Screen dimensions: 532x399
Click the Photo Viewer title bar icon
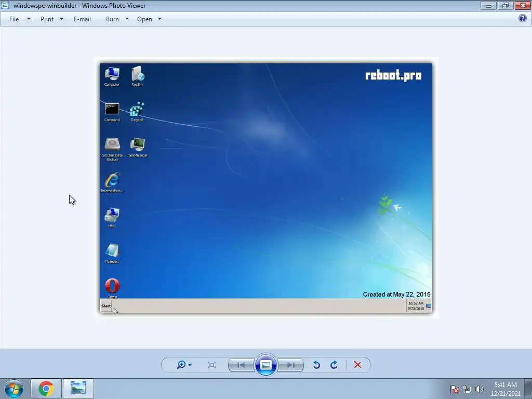click(5, 5)
